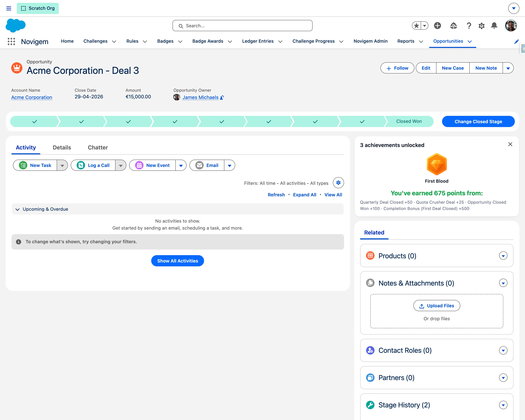Click the Partners related list icon
Image resolution: width=525 pixels, height=420 pixels.
[370, 378]
